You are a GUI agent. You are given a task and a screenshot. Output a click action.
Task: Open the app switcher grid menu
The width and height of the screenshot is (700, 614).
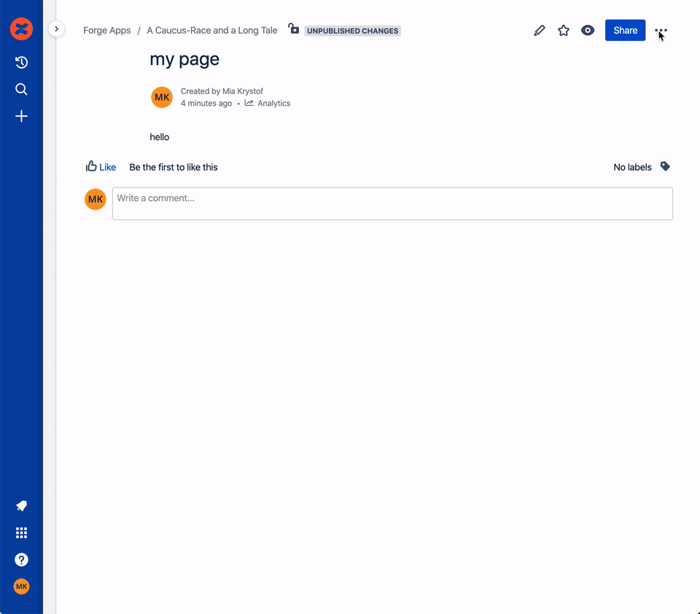(x=21, y=532)
